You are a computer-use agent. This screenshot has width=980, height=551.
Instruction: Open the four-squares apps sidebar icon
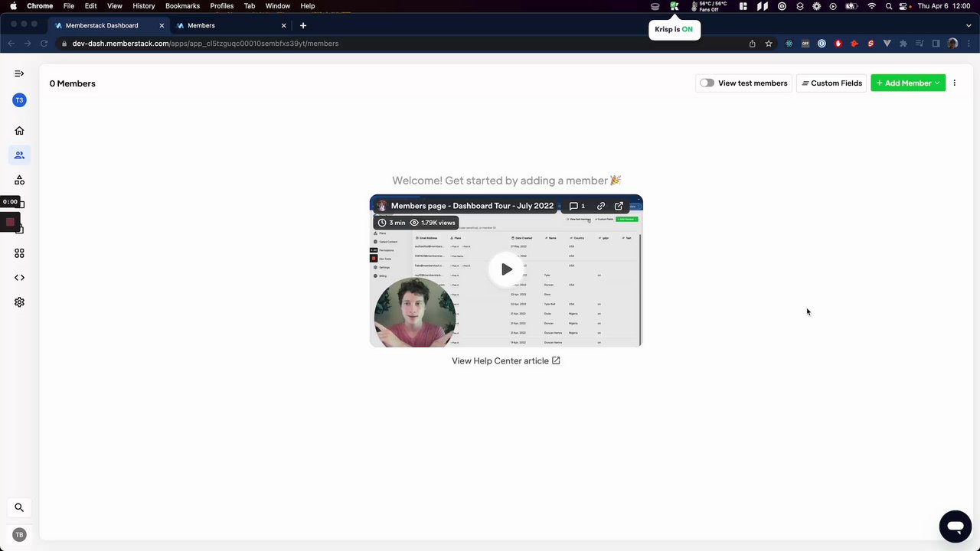point(19,253)
